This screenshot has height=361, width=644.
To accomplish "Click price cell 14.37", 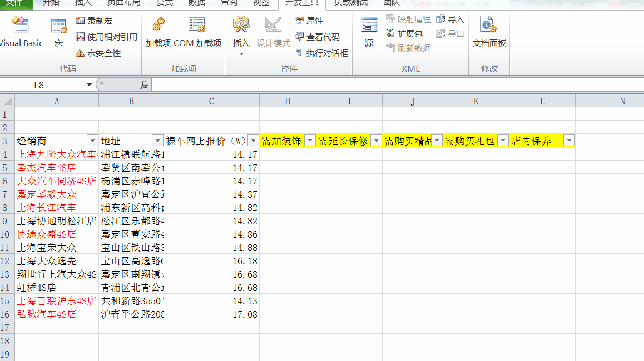I will pyautogui.click(x=211, y=194).
